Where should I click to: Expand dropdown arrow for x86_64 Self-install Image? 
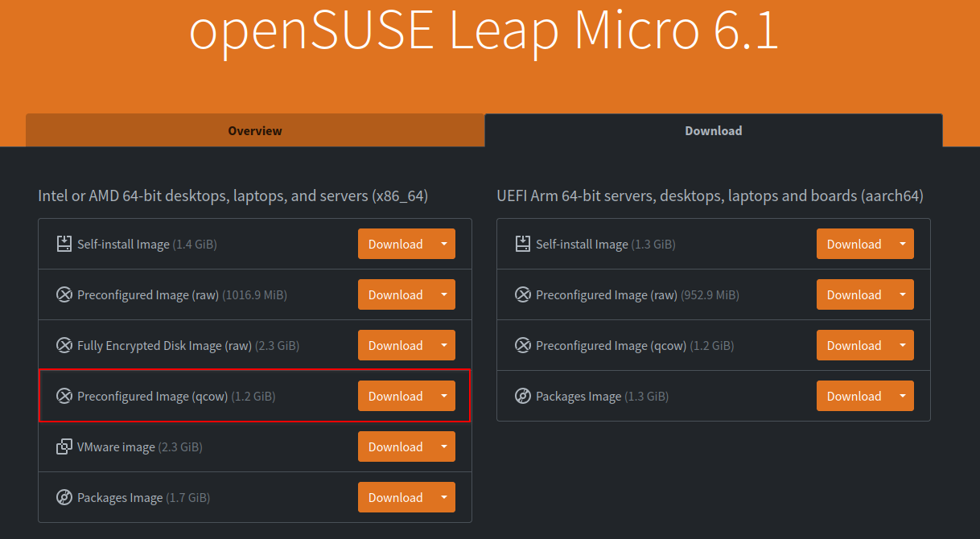(x=444, y=244)
